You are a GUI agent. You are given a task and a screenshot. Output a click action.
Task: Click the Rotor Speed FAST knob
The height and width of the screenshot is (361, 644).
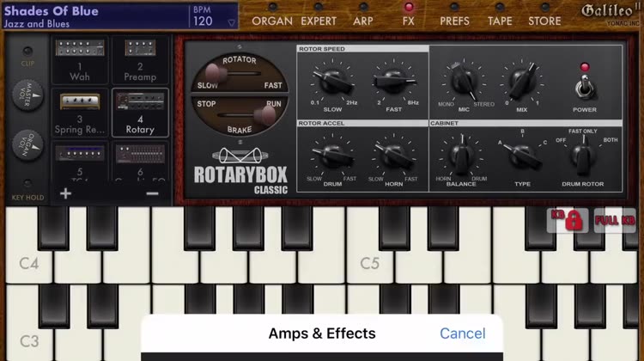pyautogui.click(x=394, y=82)
